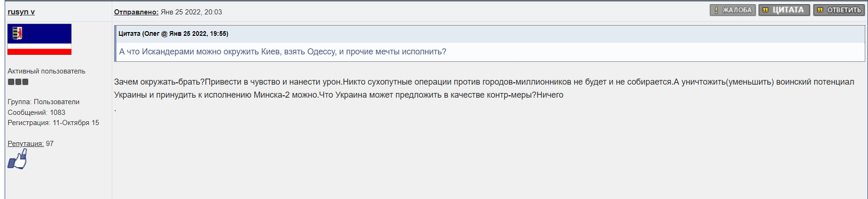Click the ЦИТАТА quote button
868x199 pixels.
click(x=784, y=10)
